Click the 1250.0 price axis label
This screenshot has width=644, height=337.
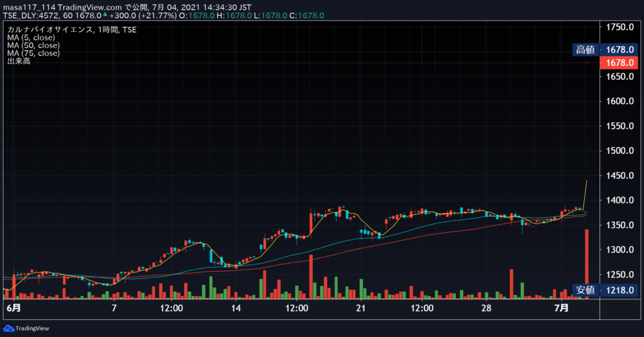tap(619, 274)
